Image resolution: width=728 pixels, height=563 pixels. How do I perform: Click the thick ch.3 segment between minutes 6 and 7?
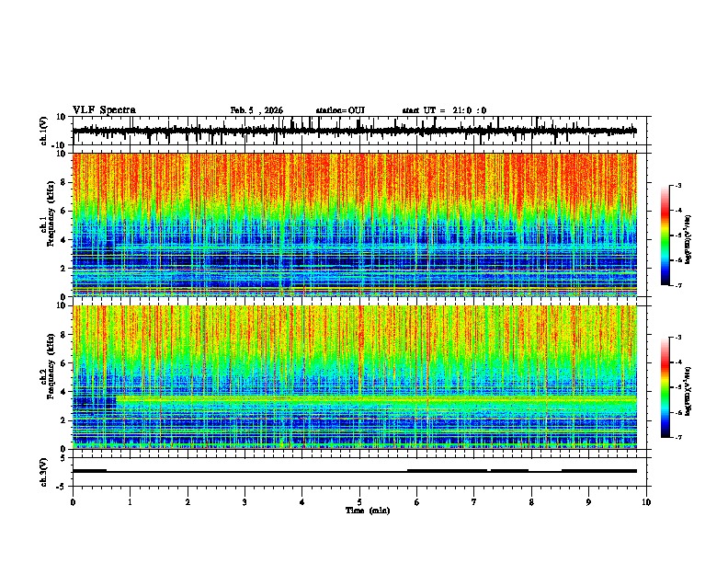click(448, 471)
